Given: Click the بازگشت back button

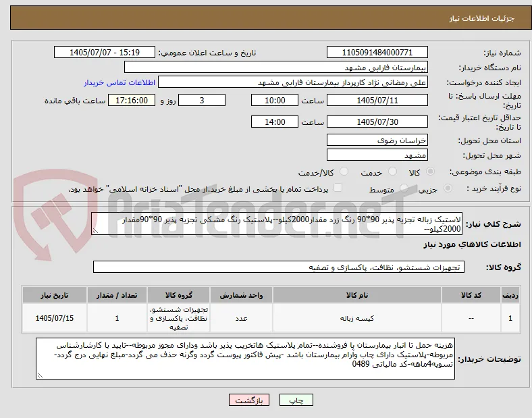Looking at the screenshot, I should [249, 400].
